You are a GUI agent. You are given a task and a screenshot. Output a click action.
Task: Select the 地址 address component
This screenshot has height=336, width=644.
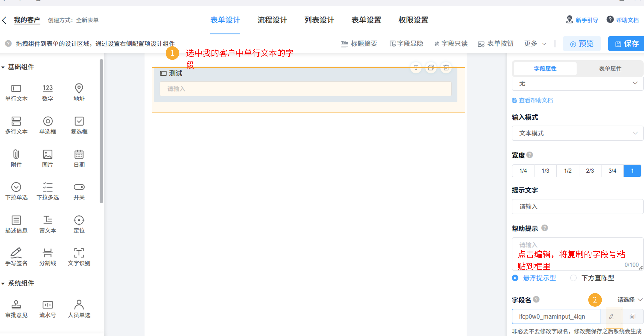tap(79, 93)
